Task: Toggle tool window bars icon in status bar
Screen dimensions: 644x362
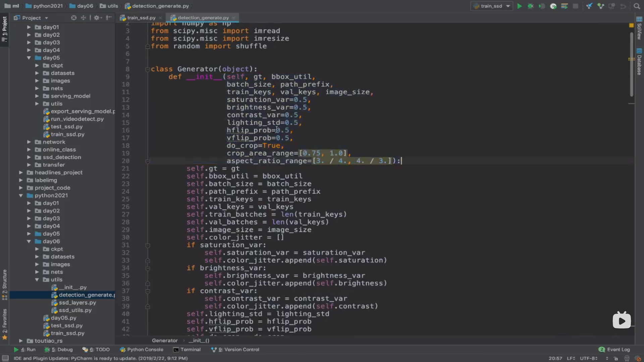Action: pos(5,358)
